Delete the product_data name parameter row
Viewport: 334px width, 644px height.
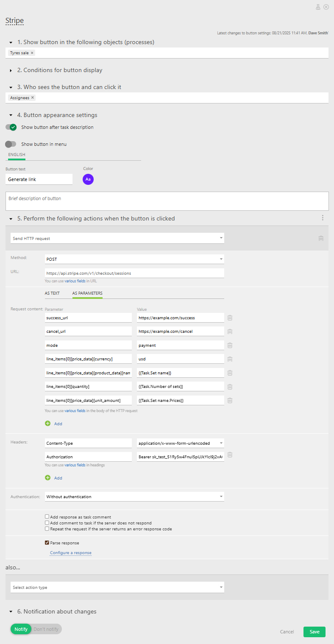(230, 373)
